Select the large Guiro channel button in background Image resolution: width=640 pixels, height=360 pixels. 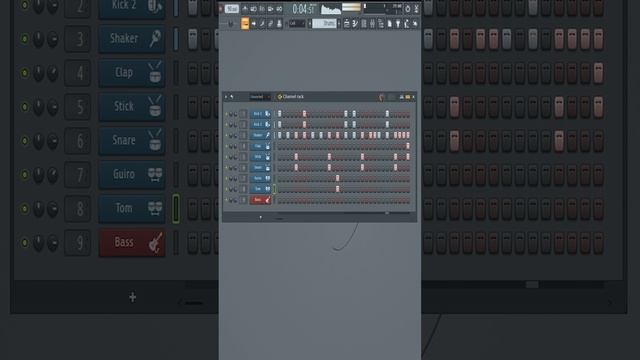(x=132, y=175)
